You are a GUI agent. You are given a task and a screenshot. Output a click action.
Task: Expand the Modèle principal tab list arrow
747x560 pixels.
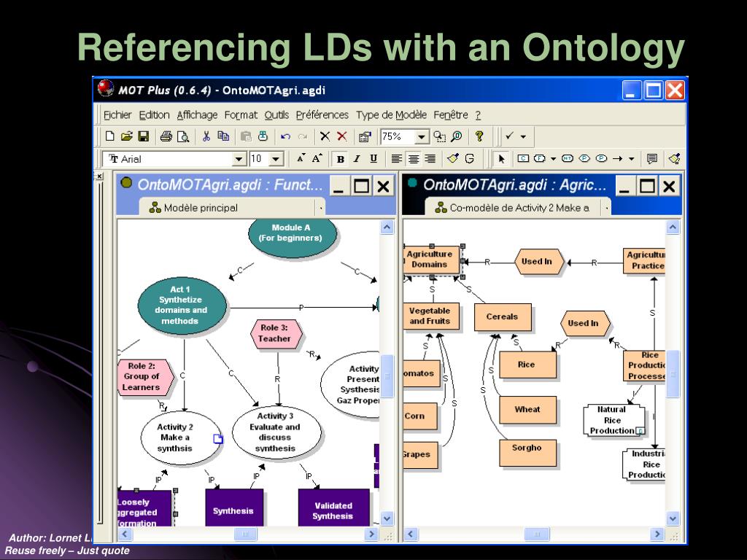(x=321, y=208)
